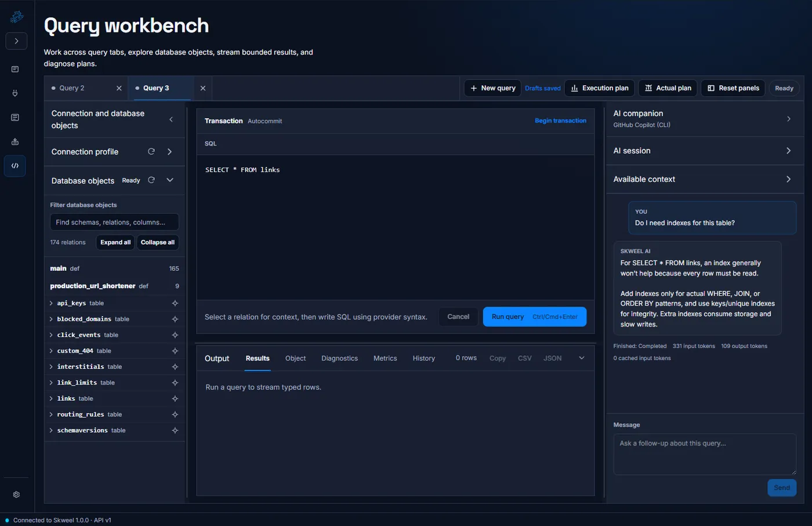Expand the schemaversions table

pos(51,430)
